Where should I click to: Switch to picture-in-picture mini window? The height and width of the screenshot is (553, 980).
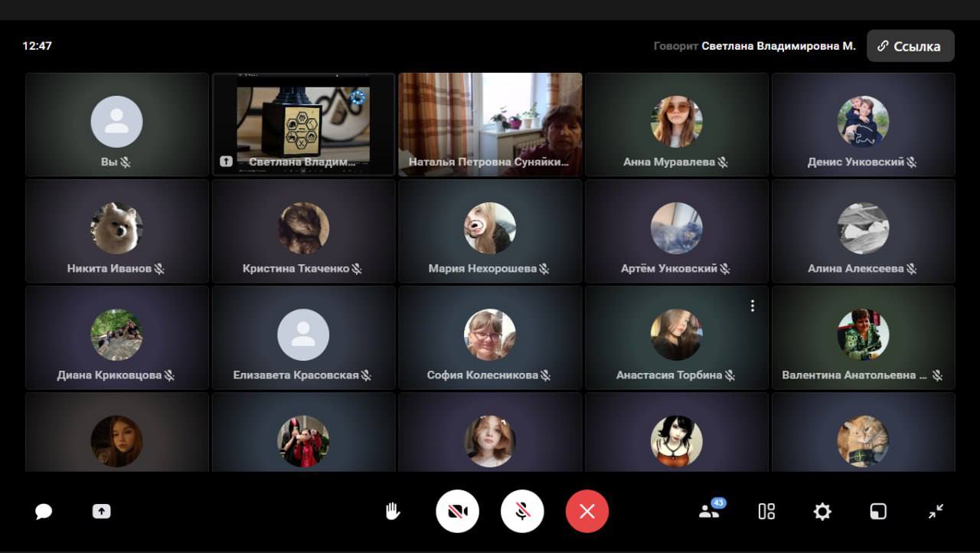pos(878,512)
